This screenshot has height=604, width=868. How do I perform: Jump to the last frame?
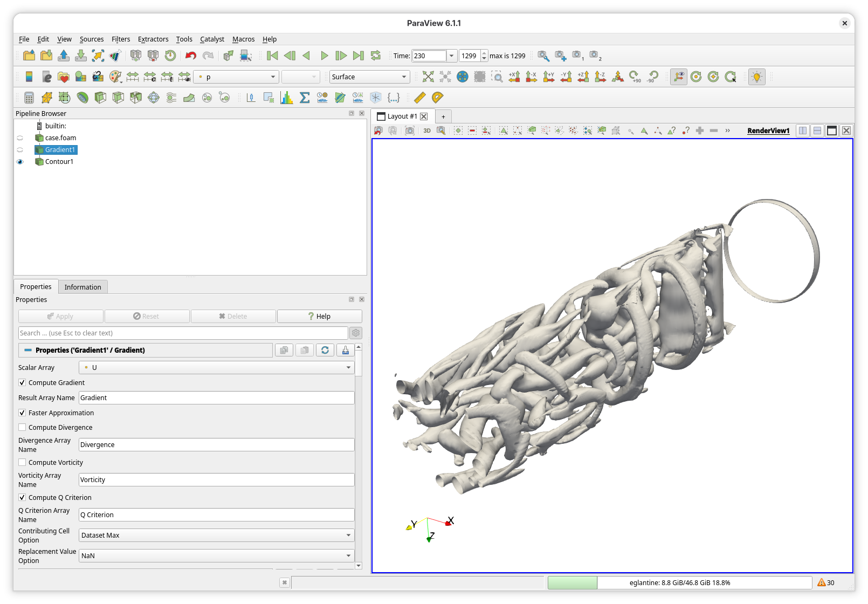(359, 56)
